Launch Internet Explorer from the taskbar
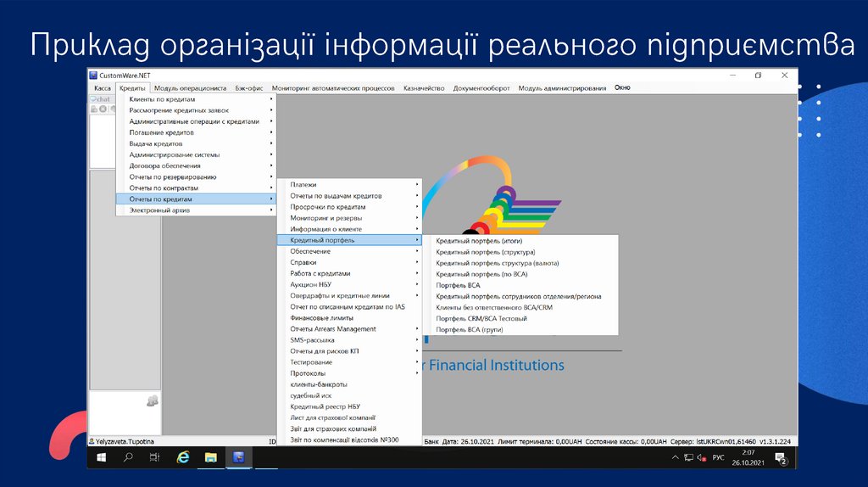 tap(183, 457)
